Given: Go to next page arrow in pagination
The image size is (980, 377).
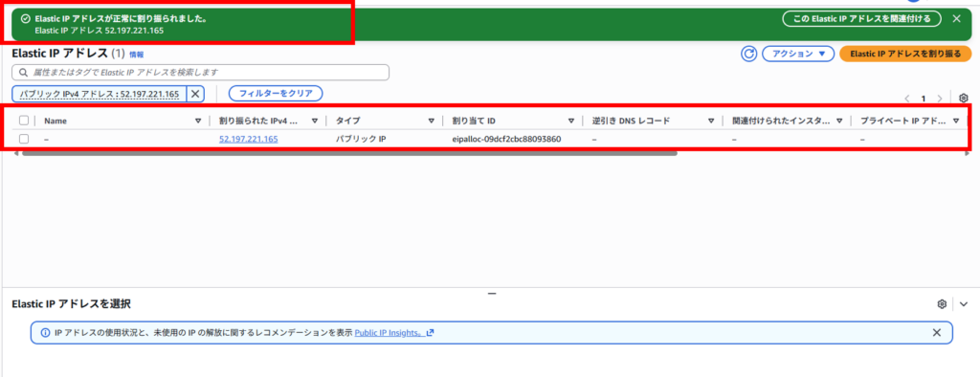Looking at the screenshot, I should [939, 99].
